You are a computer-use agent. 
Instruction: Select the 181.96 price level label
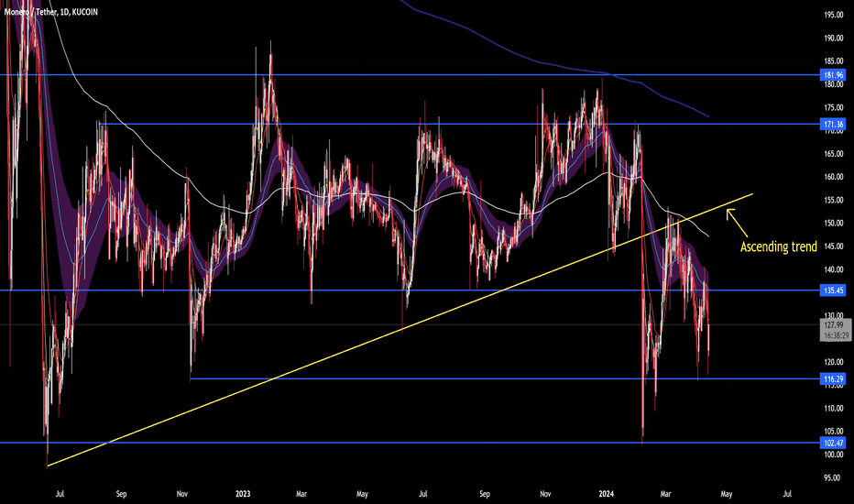(x=833, y=74)
